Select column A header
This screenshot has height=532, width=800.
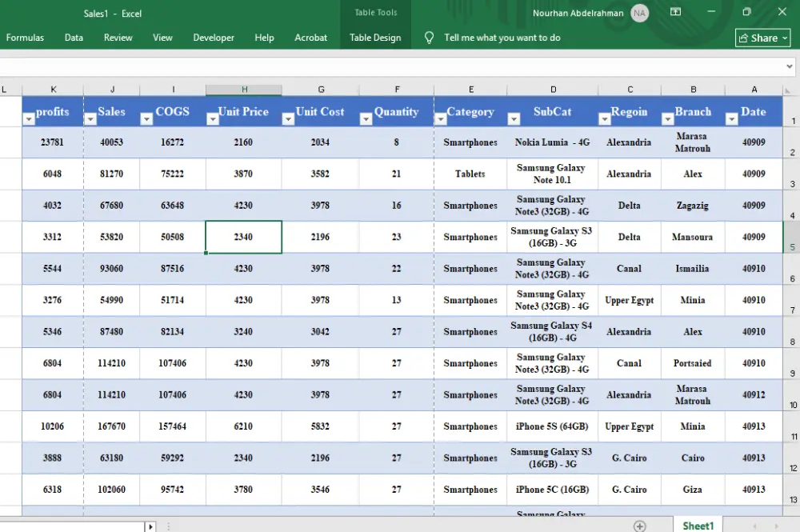[754, 90]
